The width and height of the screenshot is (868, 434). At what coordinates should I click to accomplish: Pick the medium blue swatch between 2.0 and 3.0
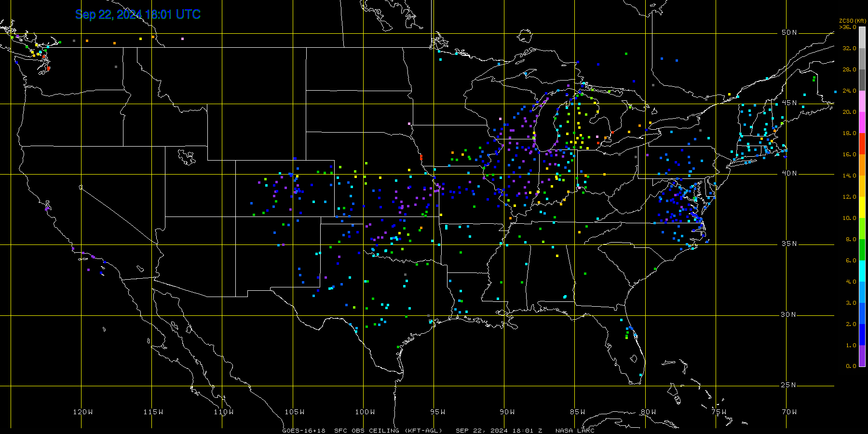tap(862, 313)
